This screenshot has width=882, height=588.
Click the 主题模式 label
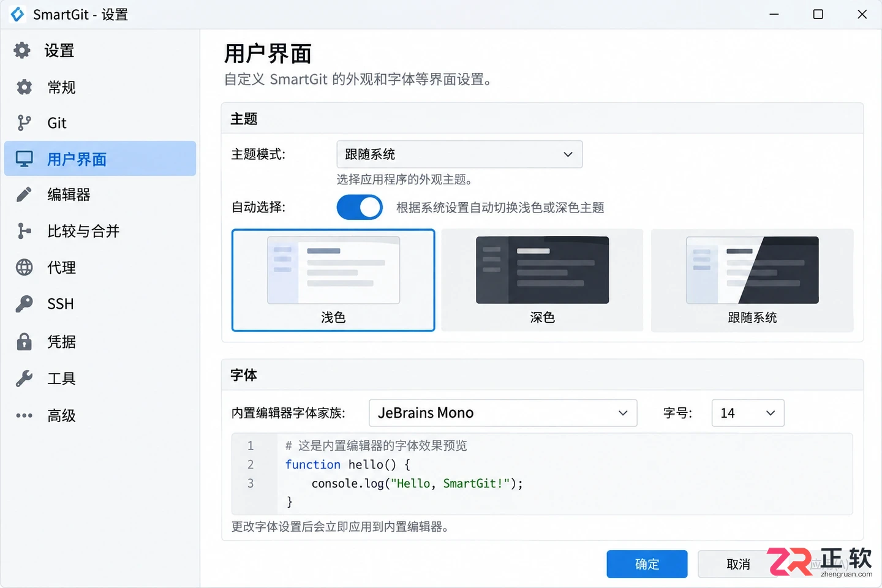pyautogui.click(x=258, y=154)
